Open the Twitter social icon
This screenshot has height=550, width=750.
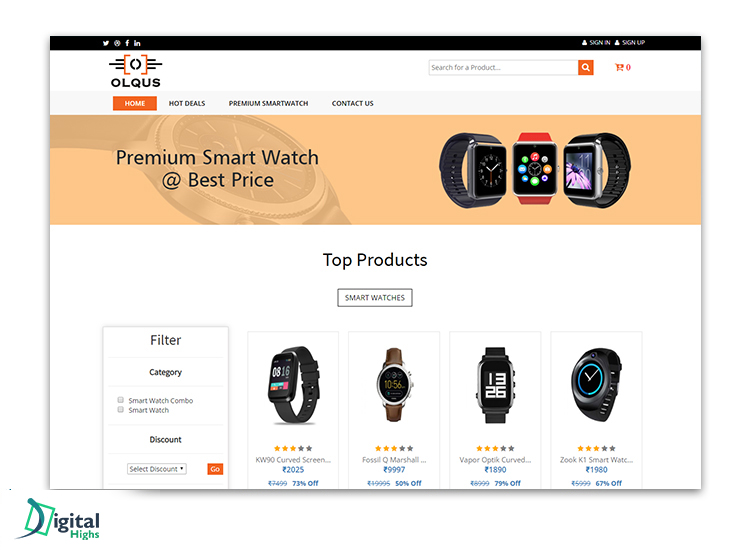[106, 43]
